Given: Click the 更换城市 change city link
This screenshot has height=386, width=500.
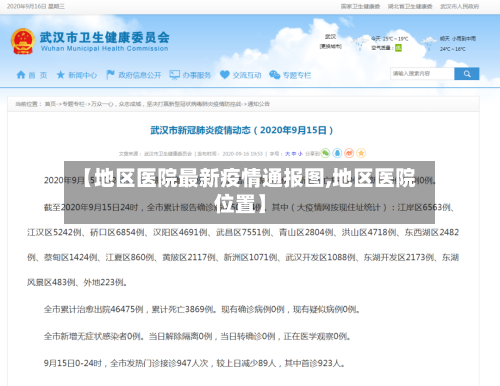Looking at the screenshot, I should click(x=331, y=46).
